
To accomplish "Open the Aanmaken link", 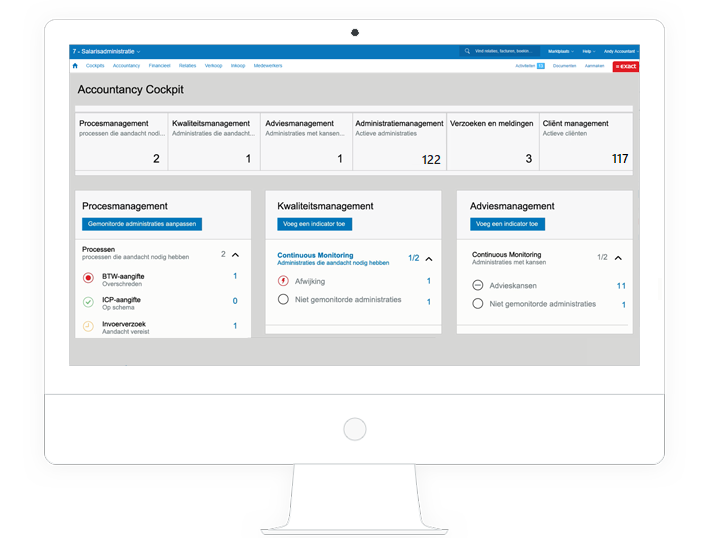I will coord(594,66).
